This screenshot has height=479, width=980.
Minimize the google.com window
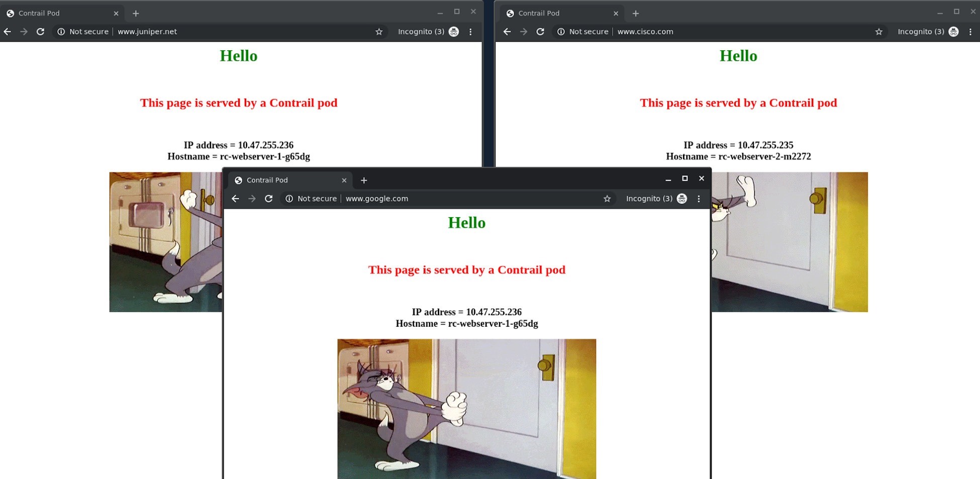click(668, 179)
